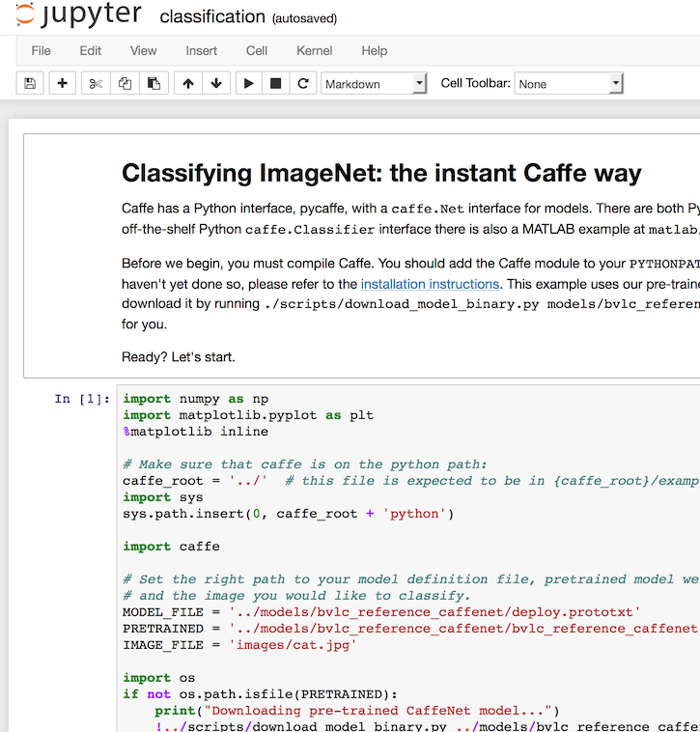This screenshot has width=700, height=732.
Task: Open the View menu
Action: (x=143, y=50)
